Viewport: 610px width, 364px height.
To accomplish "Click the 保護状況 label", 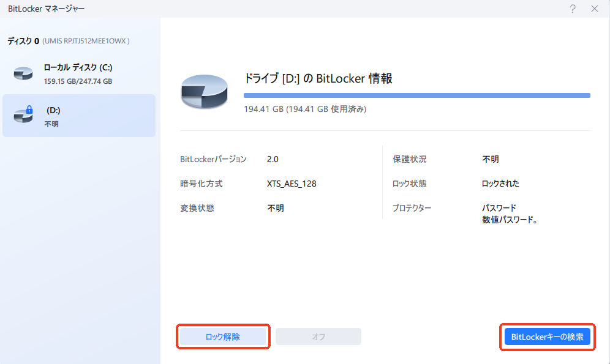I will click(409, 159).
